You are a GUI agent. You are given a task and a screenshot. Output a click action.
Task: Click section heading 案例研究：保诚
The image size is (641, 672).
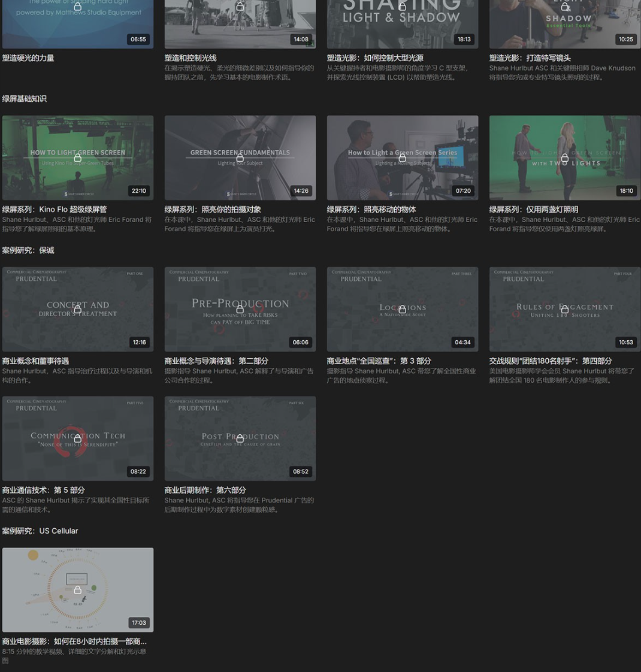(28, 250)
